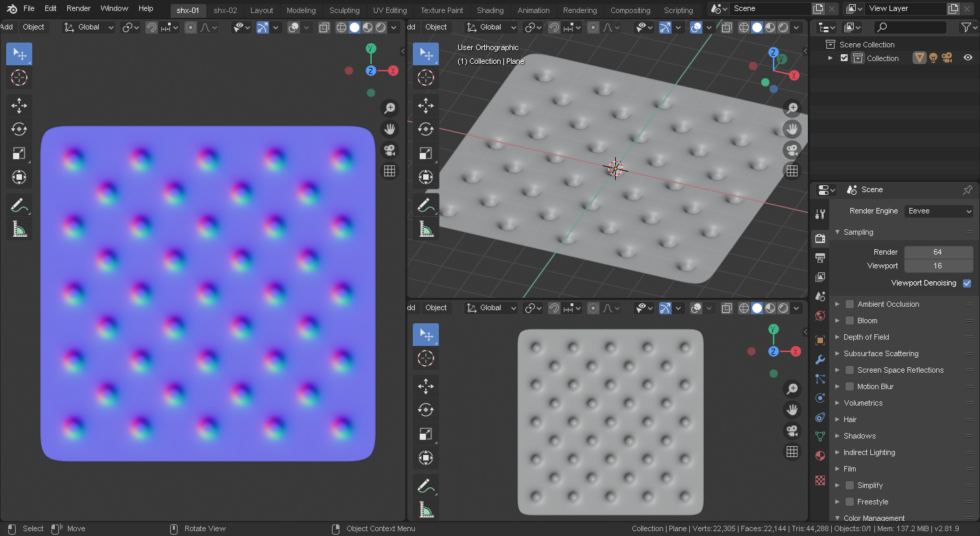Switch to the Sculpting workspace tab
The height and width of the screenshot is (536, 980).
pos(344,10)
